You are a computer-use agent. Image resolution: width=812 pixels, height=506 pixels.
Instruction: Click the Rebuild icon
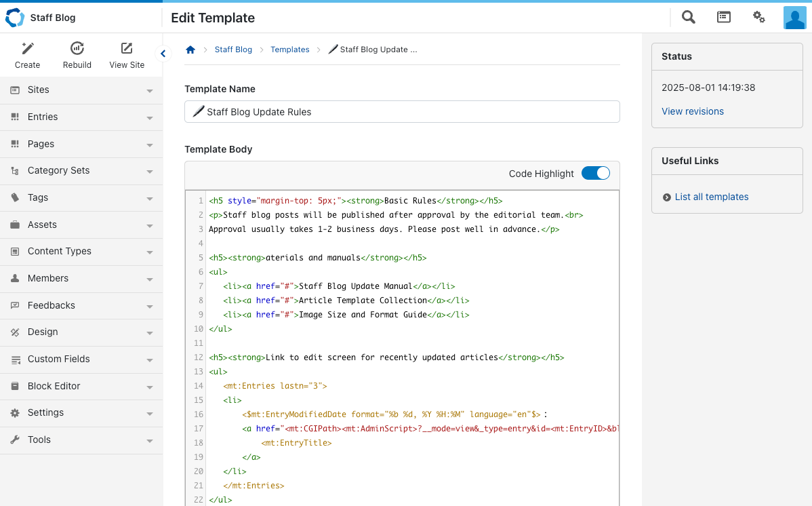click(77, 49)
